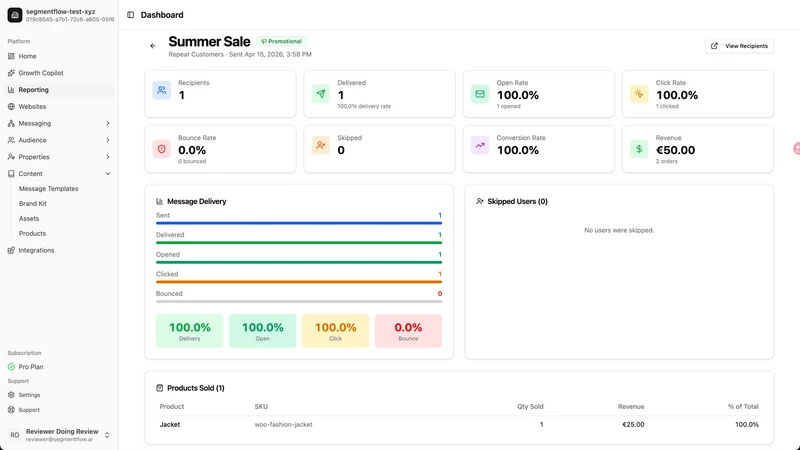Click the Products Sold box icon
The image size is (800, 450).
pyautogui.click(x=160, y=388)
